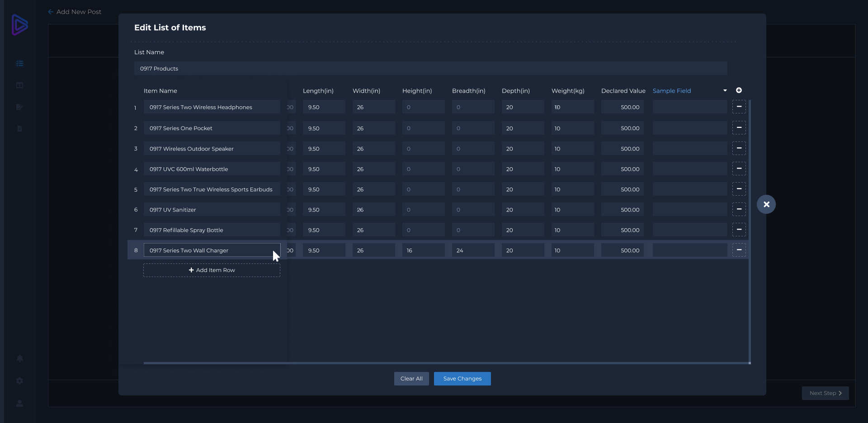Go back via Add New Post arrow

tap(51, 12)
